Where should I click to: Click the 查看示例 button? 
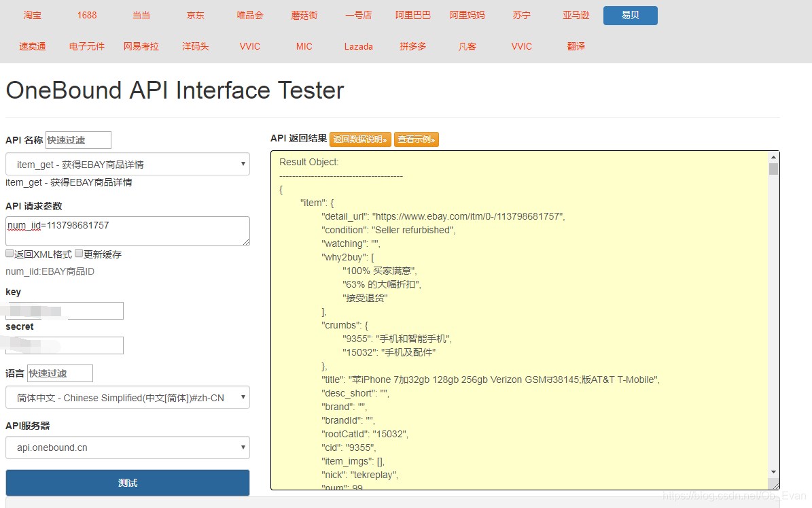pyautogui.click(x=417, y=139)
